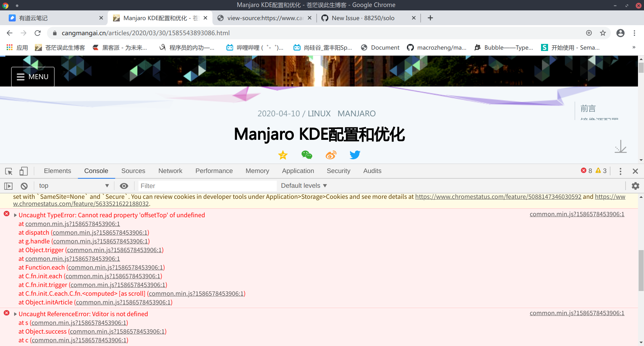Switch to the Elements tab
The width and height of the screenshot is (644, 346).
tap(57, 171)
